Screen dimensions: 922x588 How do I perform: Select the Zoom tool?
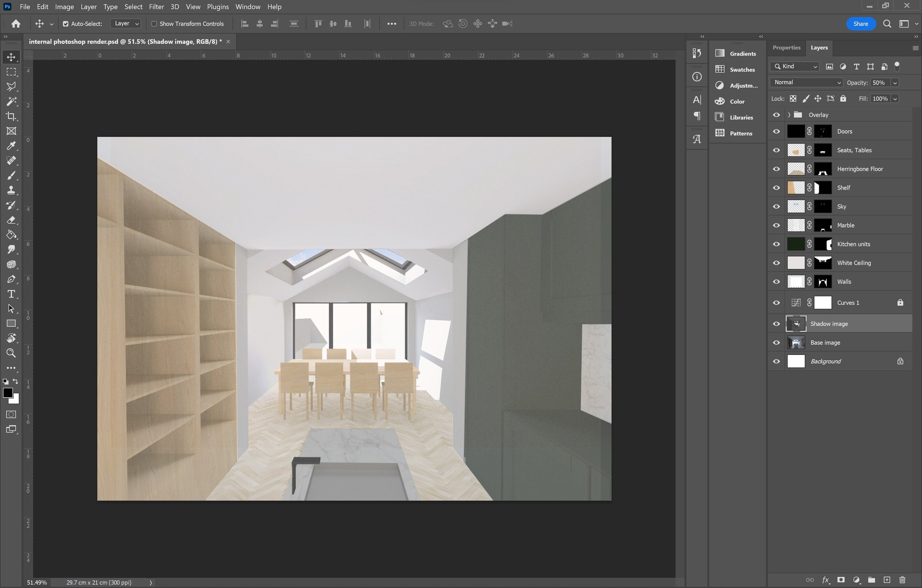[11, 353]
